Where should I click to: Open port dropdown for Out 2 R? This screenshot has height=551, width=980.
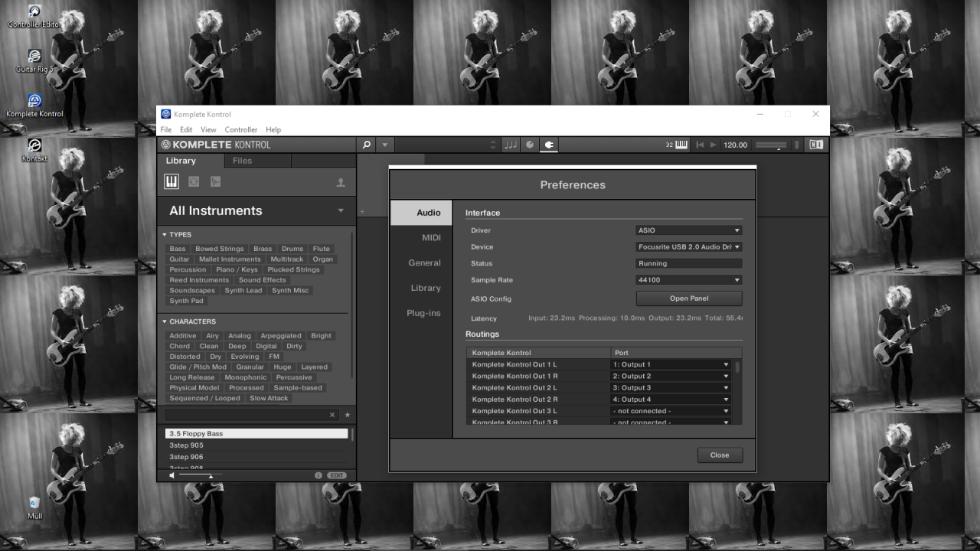pyautogui.click(x=671, y=399)
